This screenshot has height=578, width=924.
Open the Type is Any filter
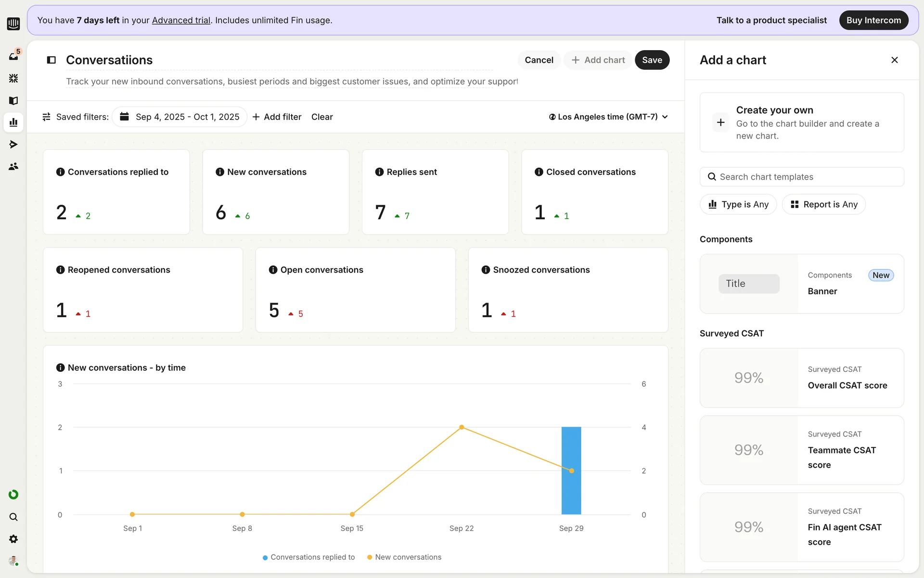738,204
